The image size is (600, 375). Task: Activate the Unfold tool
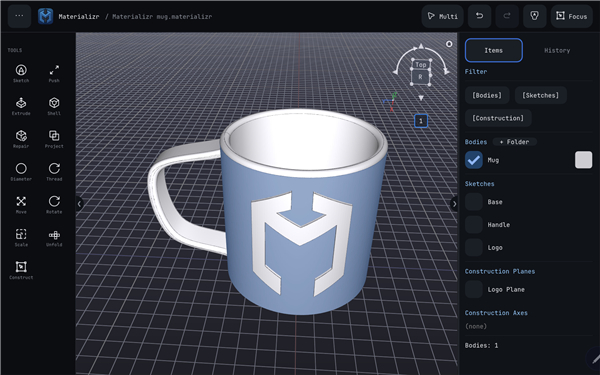[54, 238]
